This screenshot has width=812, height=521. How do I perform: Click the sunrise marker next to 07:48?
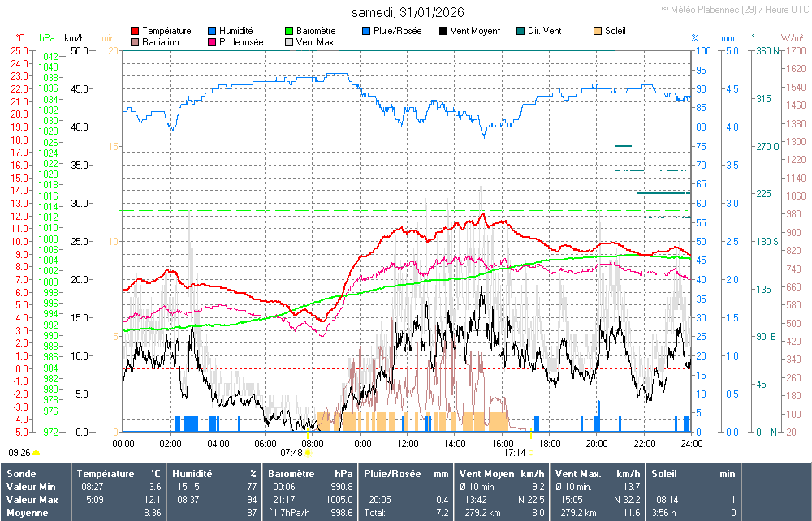[308, 453]
